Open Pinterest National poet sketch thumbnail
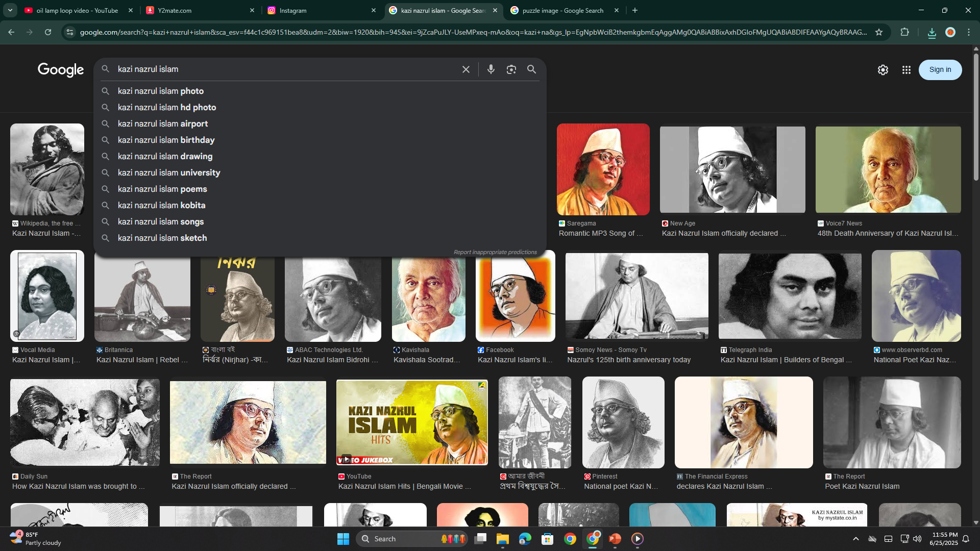Viewport: 980px width, 551px height. click(623, 422)
